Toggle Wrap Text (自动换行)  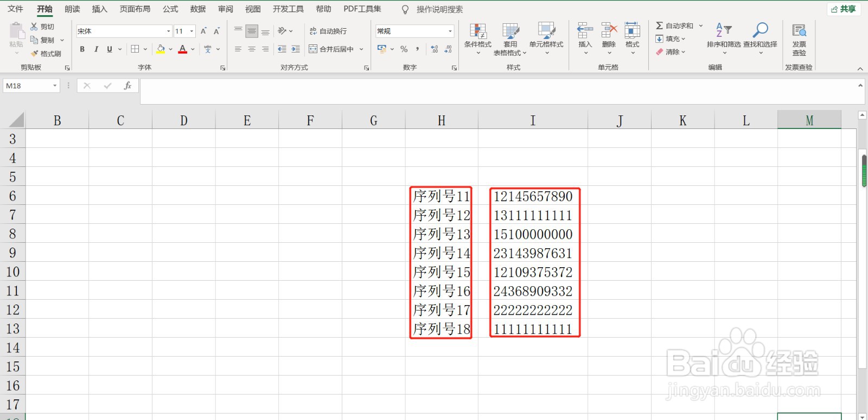tap(328, 31)
